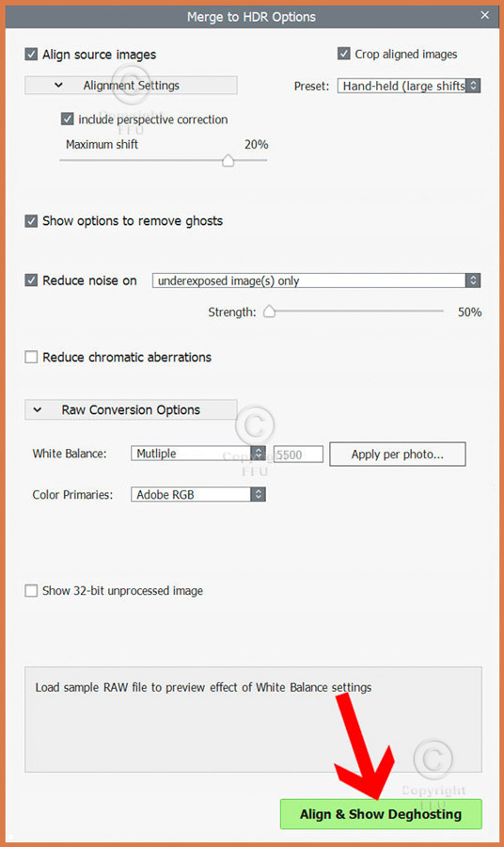Click the Maximum shift slider handle
The width and height of the screenshot is (504, 847).
click(228, 160)
